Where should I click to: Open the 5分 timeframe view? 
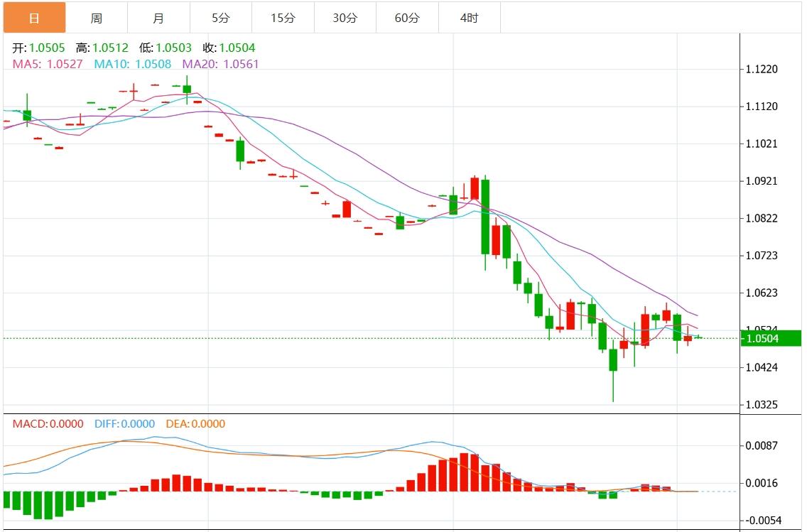220,18
